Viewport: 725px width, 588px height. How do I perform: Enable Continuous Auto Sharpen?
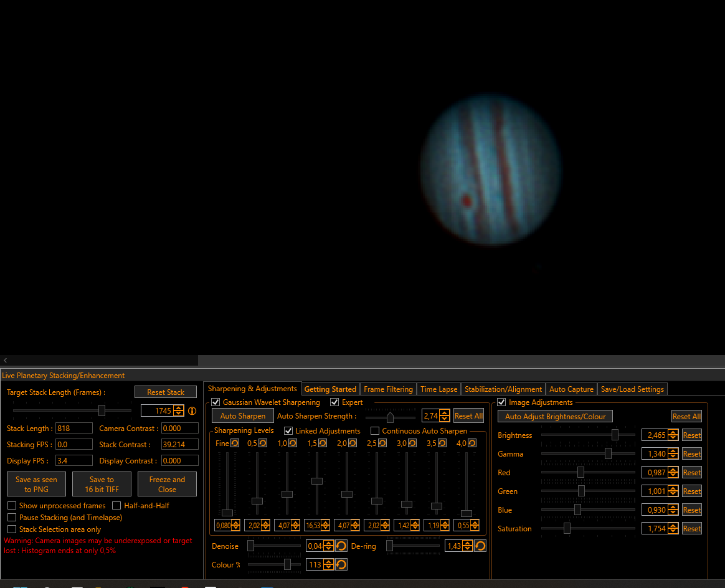tap(375, 431)
